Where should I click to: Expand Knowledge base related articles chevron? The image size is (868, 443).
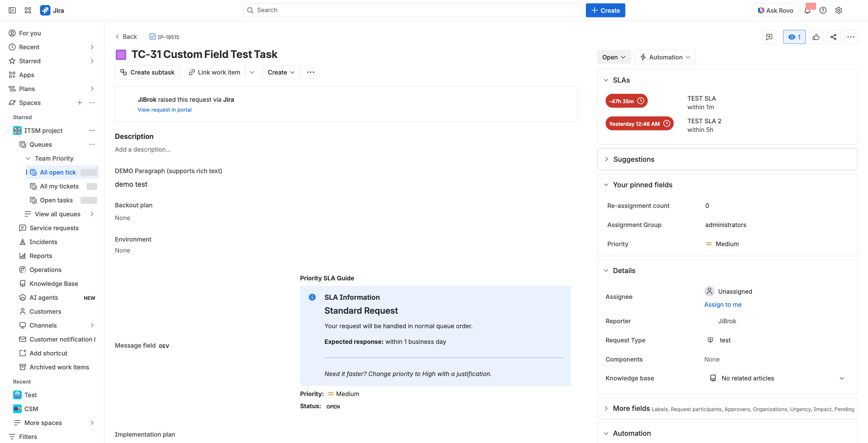pyautogui.click(x=842, y=378)
